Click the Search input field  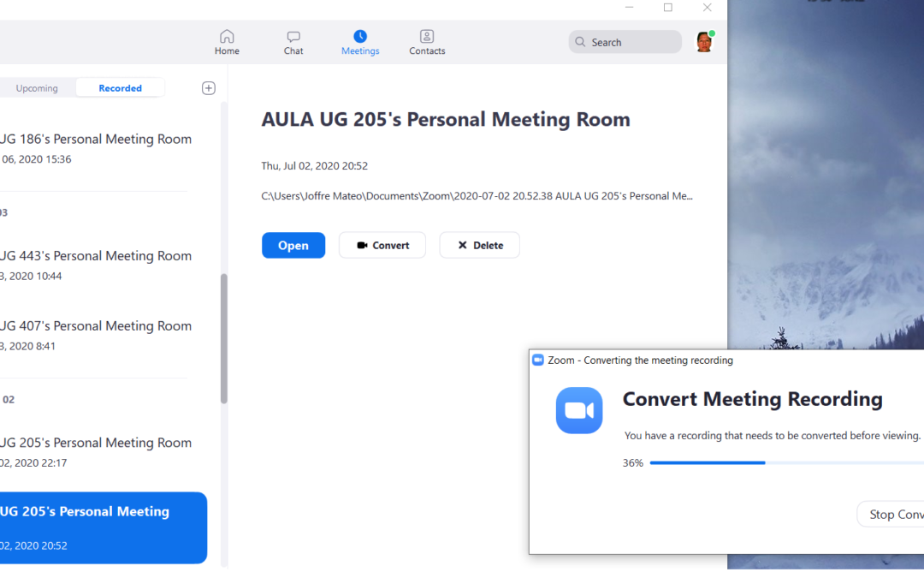[x=625, y=42]
